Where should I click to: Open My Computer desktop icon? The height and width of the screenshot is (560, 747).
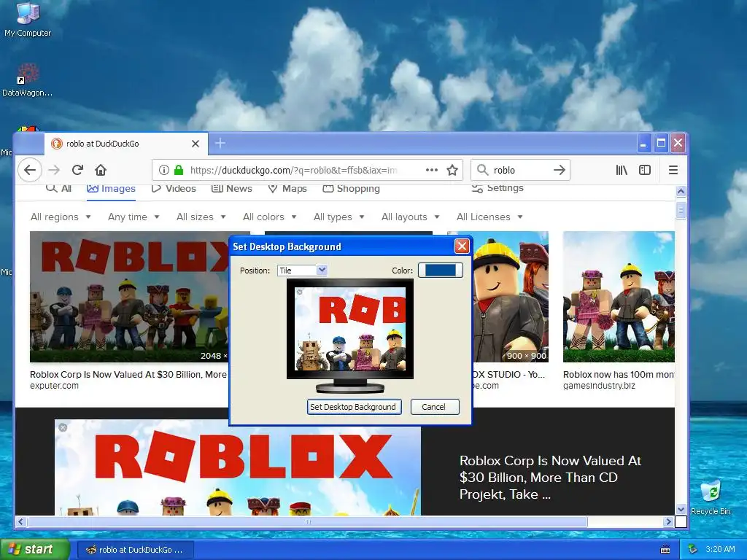click(x=28, y=20)
